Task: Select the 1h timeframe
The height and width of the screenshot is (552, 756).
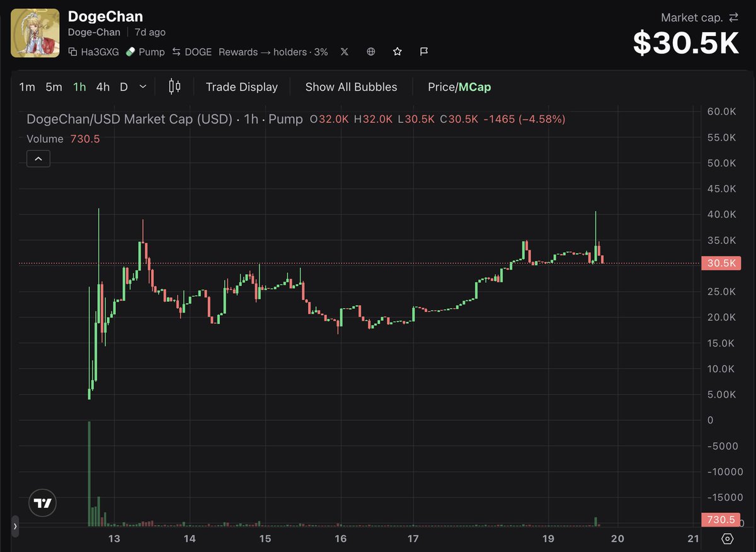Action: point(79,87)
